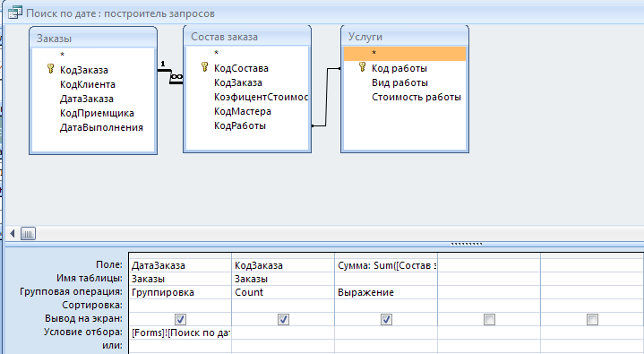Click the one-to-many join line between Заказы and Состав заказа
The image size is (644, 354).
point(170,74)
